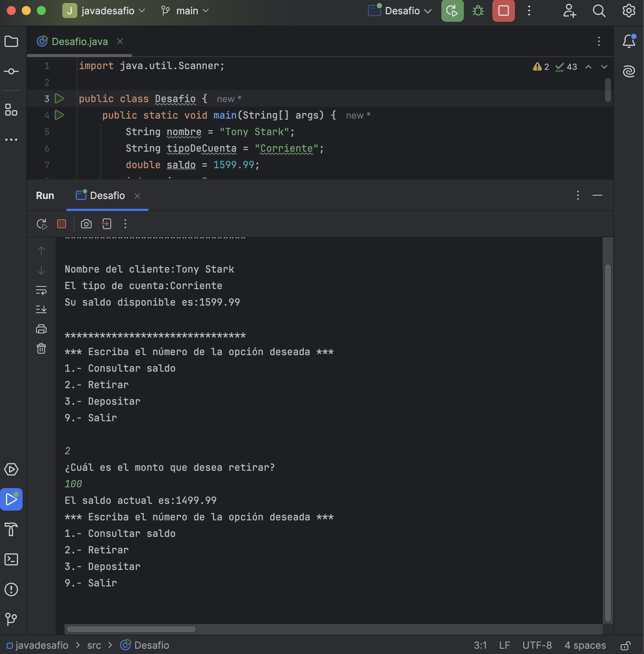Viewport: 644px width, 654px height.
Task: Click the exit process icon in Run toolbar
Action: 107,224
